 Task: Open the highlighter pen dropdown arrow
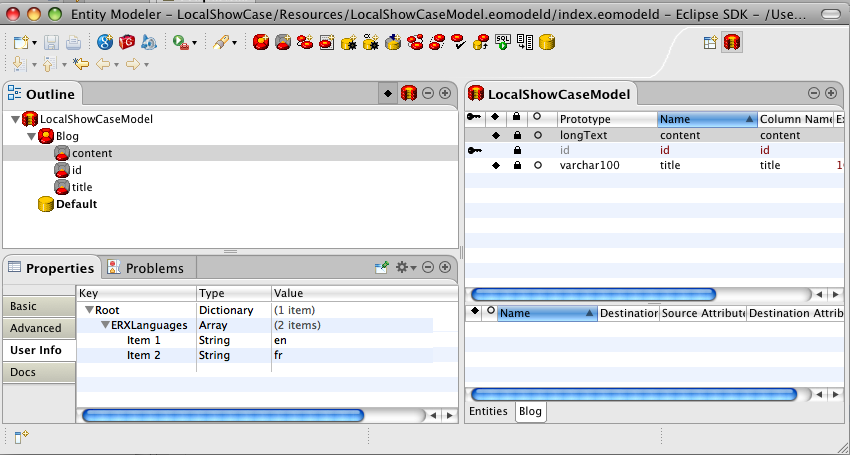point(234,43)
